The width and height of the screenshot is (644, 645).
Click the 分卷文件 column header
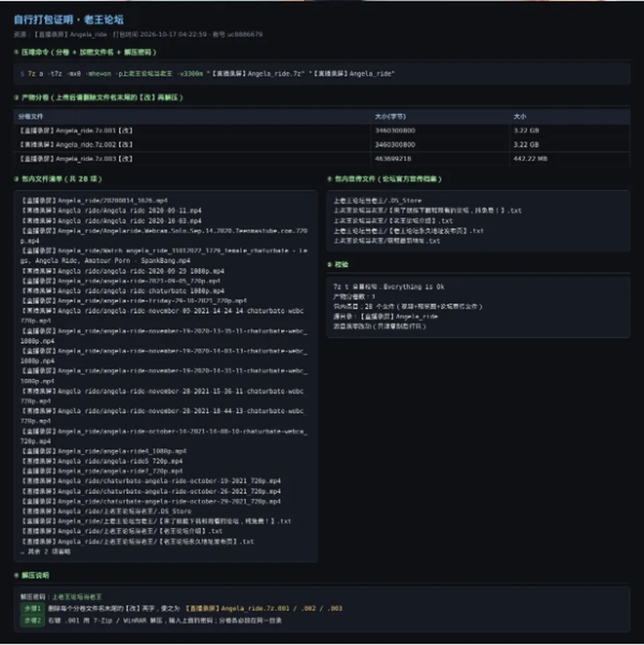[30, 117]
